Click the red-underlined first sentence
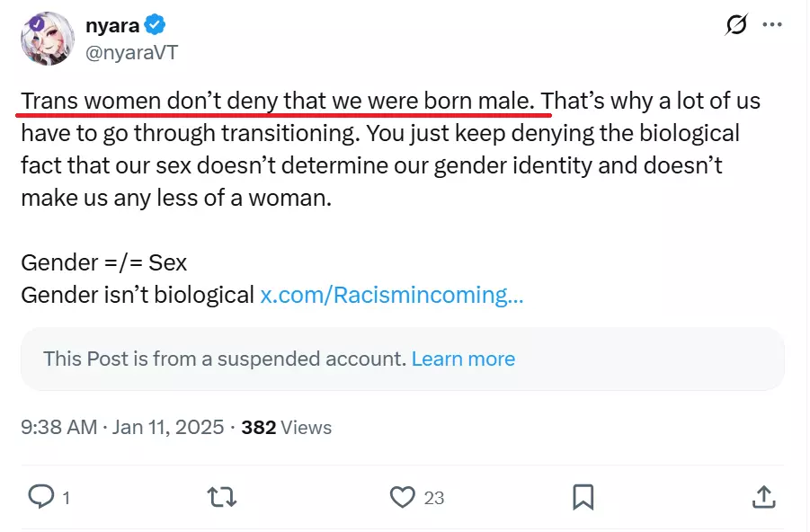 click(279, 101)
